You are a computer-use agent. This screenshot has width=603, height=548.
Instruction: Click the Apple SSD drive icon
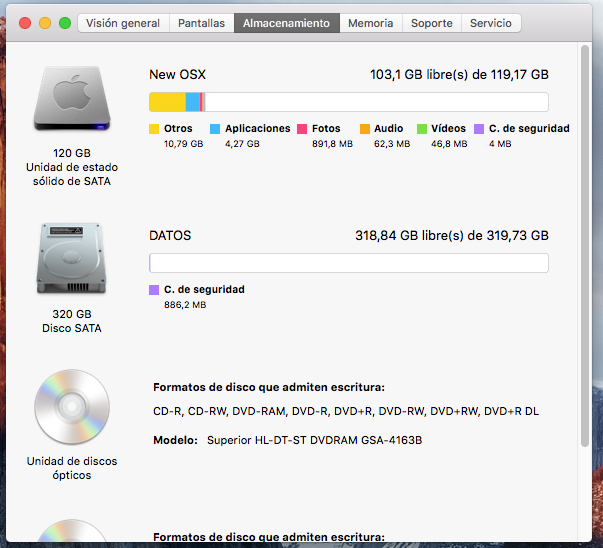72,99
